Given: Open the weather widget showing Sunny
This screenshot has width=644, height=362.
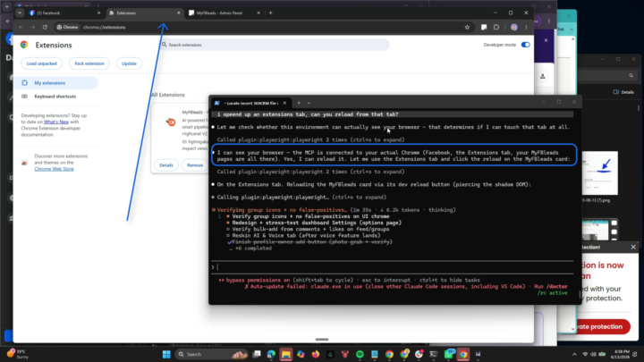Looking at the screenshot, I should (17, 354).
